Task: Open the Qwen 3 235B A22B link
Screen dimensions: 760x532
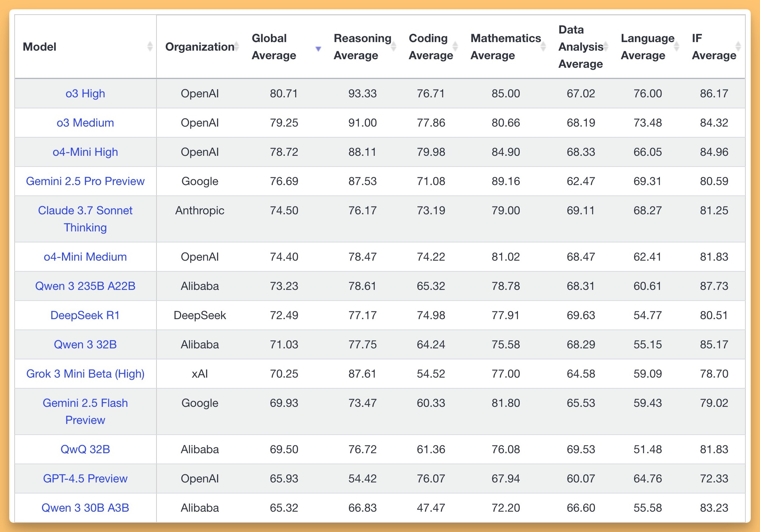Action: [x=85, y=286]
